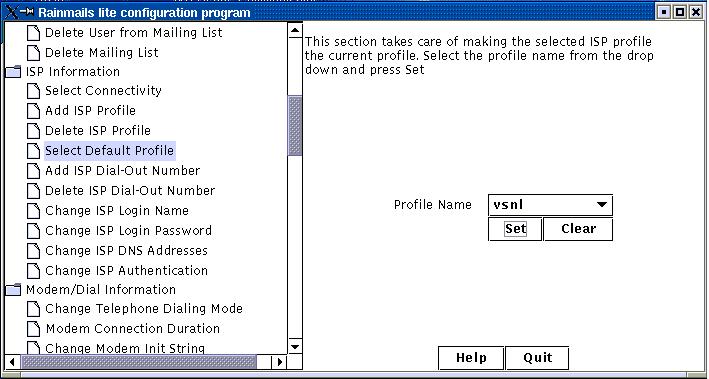Click the Set button
Screen dimensions: 709x379
515,229
